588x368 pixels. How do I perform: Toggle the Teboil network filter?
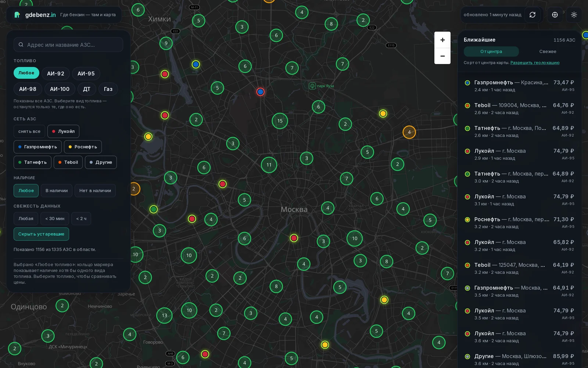(68, 162)
